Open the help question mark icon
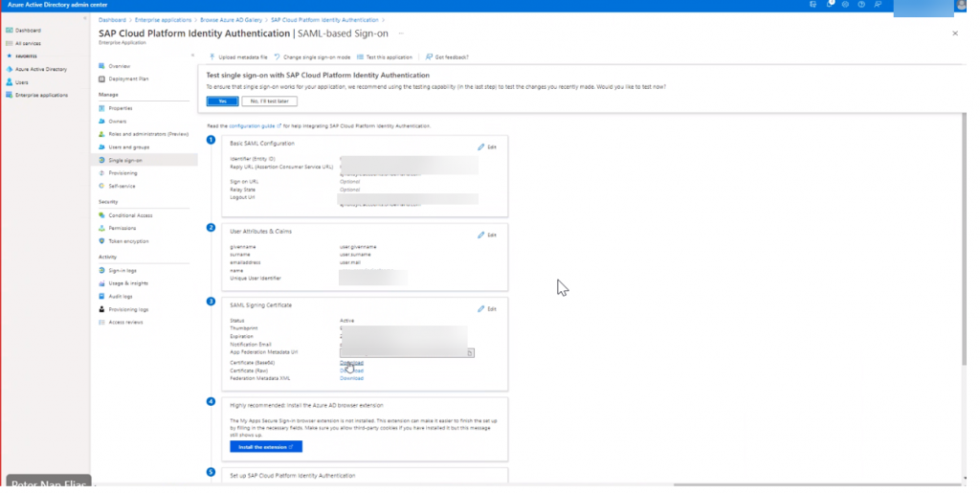 pos(861,5)
